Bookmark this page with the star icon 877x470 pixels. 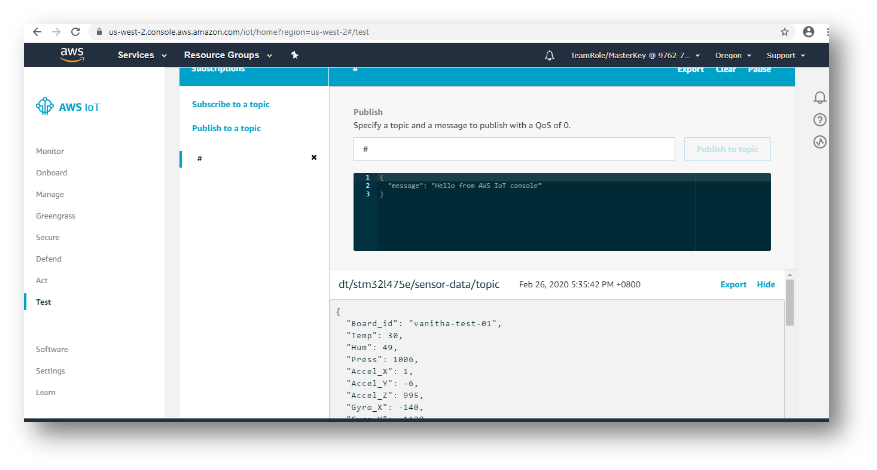click(785, 32)
